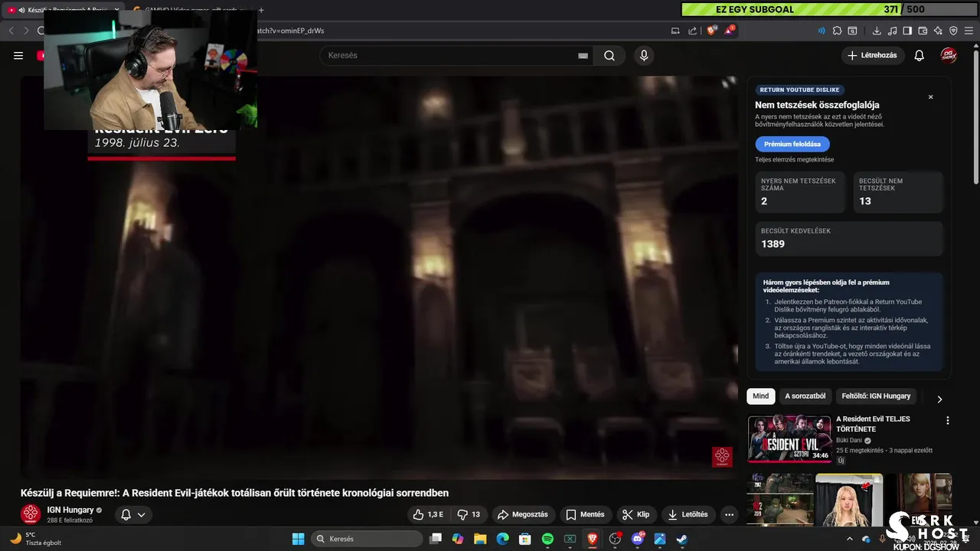Click Prémium feloldása button
This screenshot has height=551, width=980.
792,144
